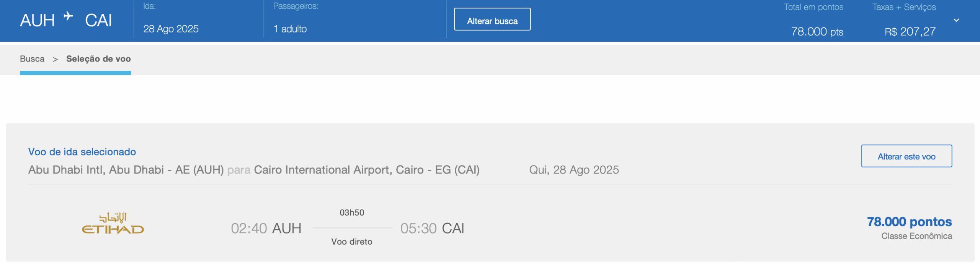The height and width of the screenshot is (263, 980).
Task: Click the CAI destination code in header
Action: tap(98, 21)
